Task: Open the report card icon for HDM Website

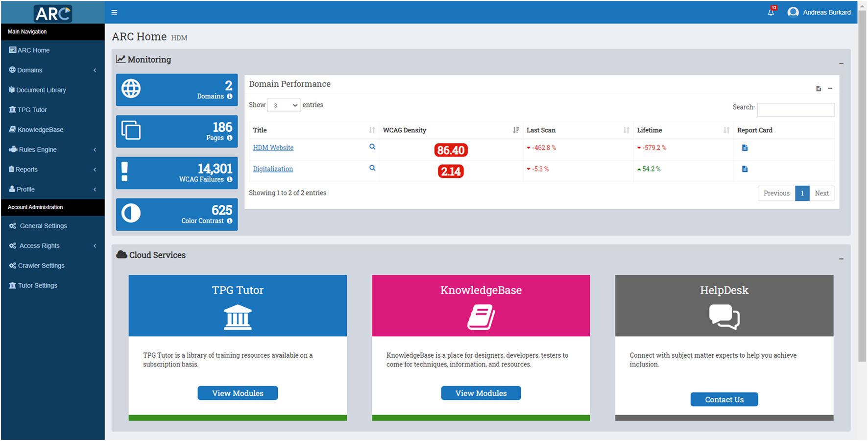Action: (745, 148)
